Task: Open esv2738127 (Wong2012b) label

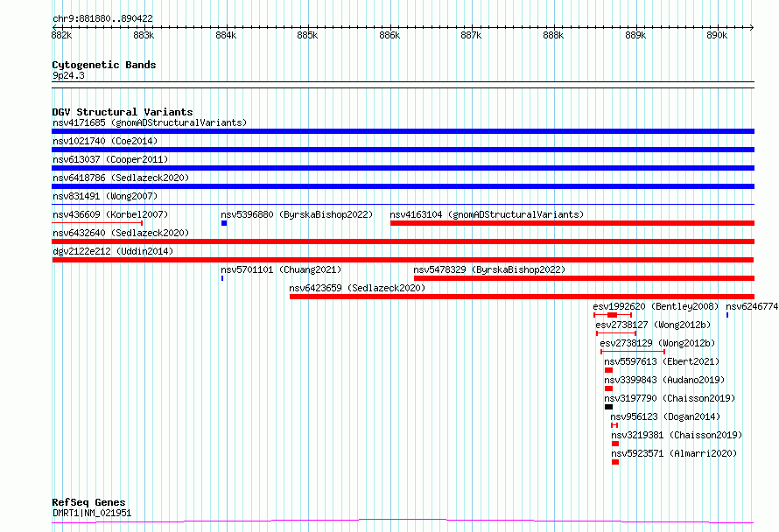Action: pos(653,325)
